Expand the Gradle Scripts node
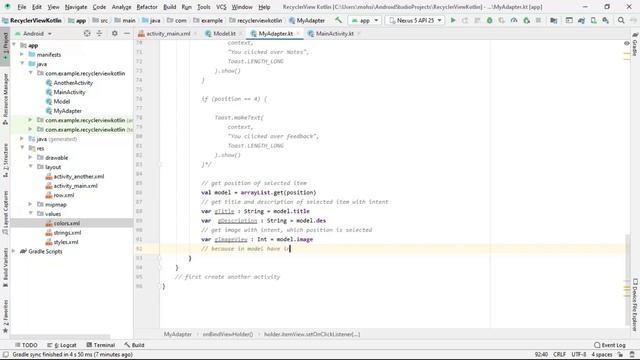 click(14, 251)
